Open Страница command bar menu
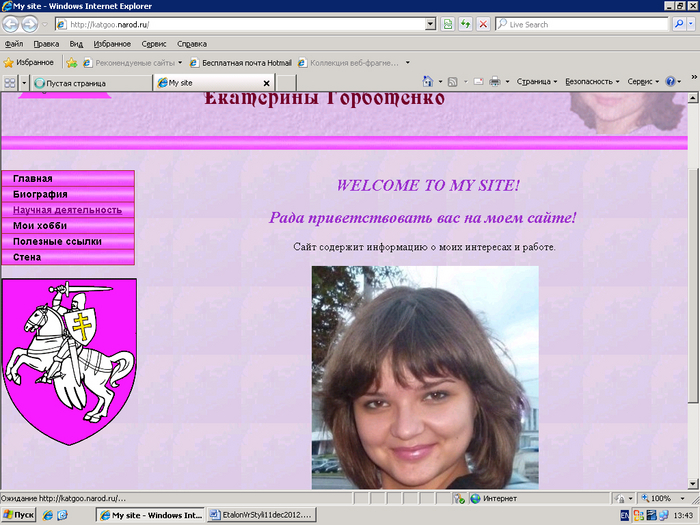The width and height of the screenshot is (700, 525). pos(537,82)
